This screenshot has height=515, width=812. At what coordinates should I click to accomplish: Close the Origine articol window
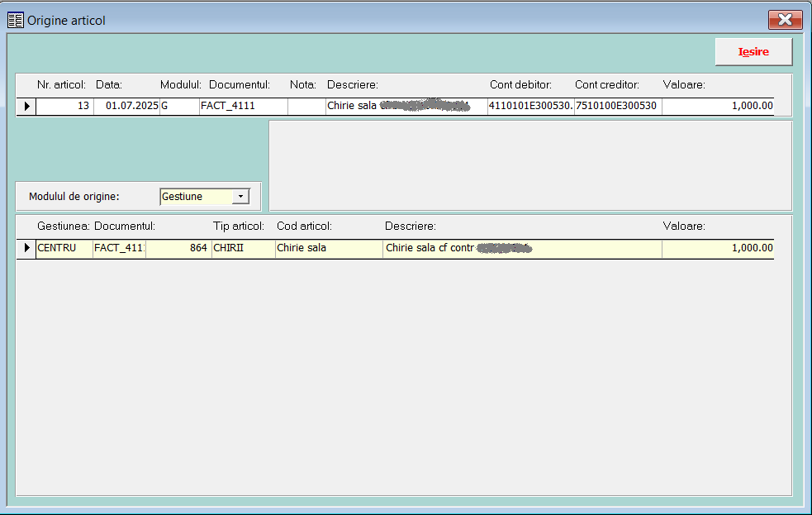pos(785,20)
